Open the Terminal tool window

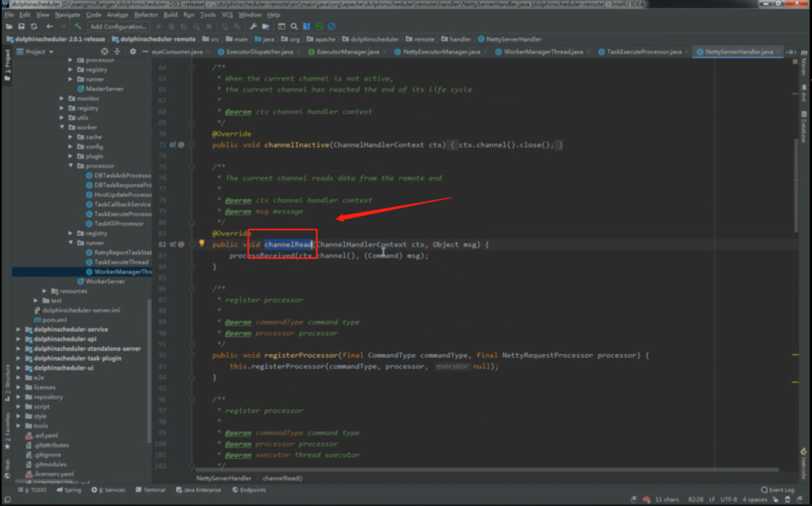(150, 490)
